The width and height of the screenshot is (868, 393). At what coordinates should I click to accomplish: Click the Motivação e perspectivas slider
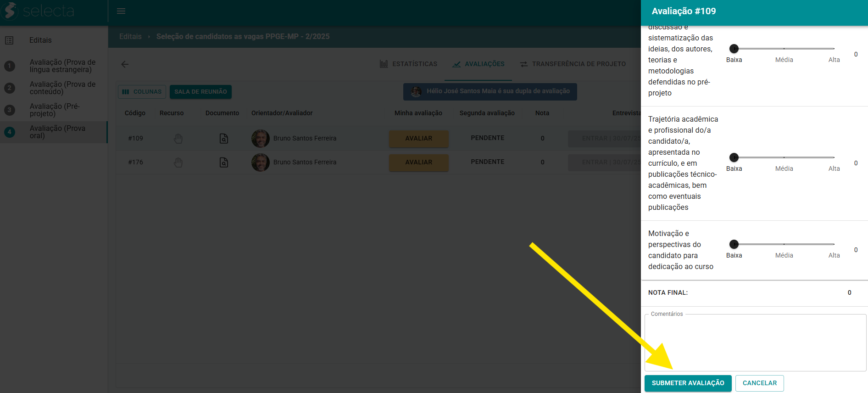784,244
